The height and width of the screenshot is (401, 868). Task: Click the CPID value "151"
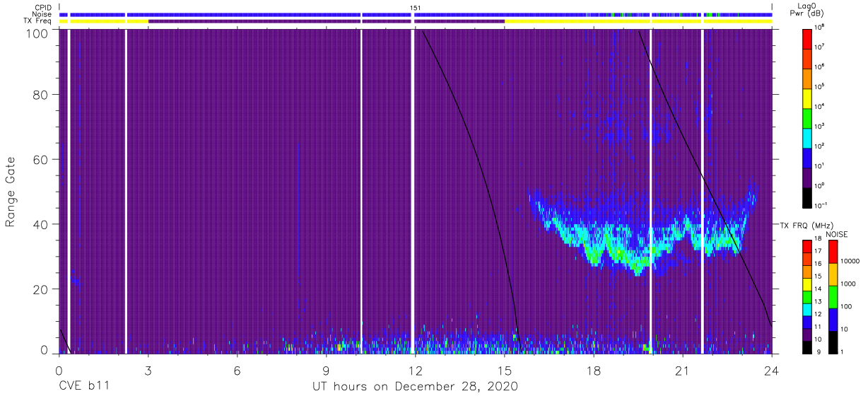tap(416, 8)
